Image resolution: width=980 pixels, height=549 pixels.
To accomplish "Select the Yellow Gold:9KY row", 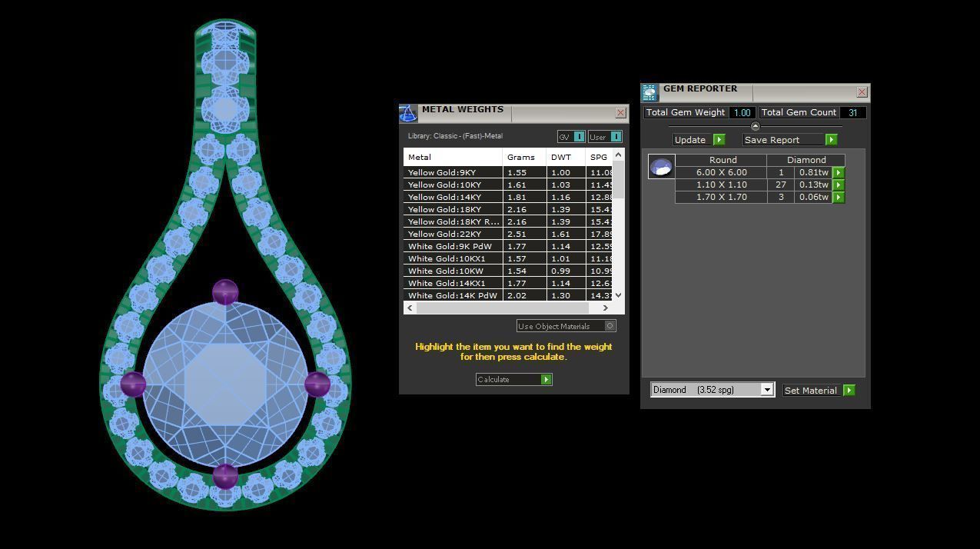I will point(508,173).
